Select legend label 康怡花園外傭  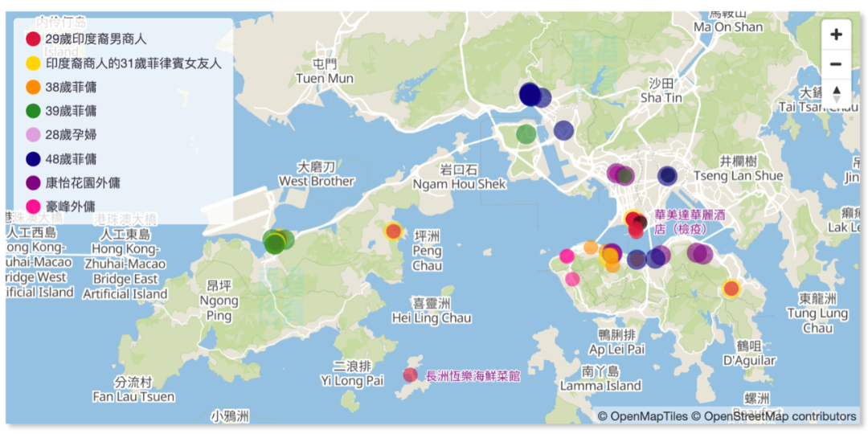point(84,182)
